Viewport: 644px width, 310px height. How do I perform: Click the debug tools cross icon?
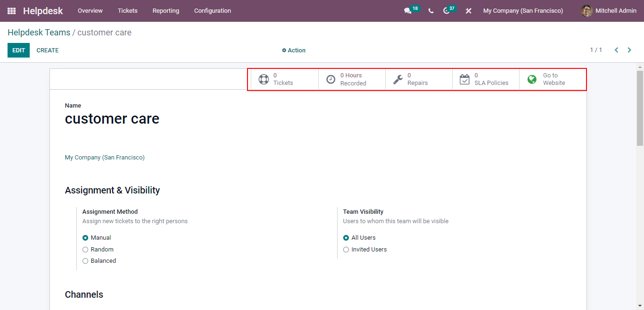click(x=469, y=10)
